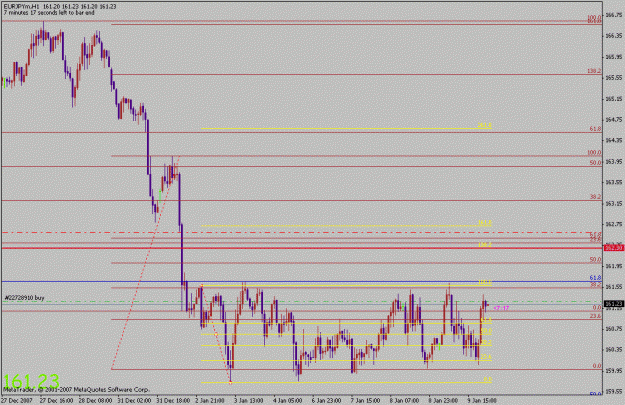
Task: Click the yellow 100.0 Fibonacci label
Action: click(485, 282)
